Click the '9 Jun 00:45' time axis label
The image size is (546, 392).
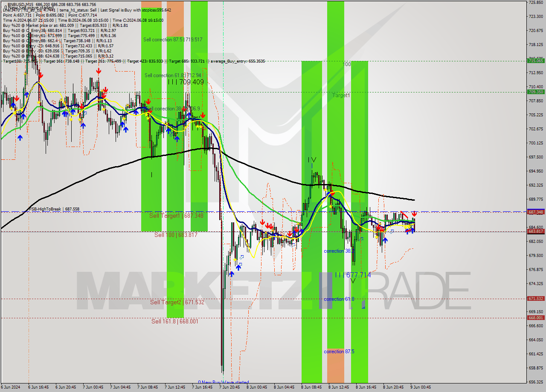point(421,387)
